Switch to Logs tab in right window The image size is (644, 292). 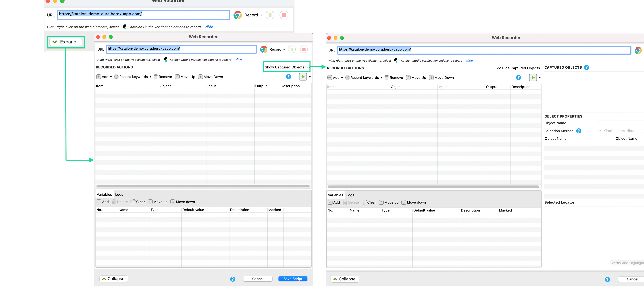pyautogui.click(x=350, y=195)
